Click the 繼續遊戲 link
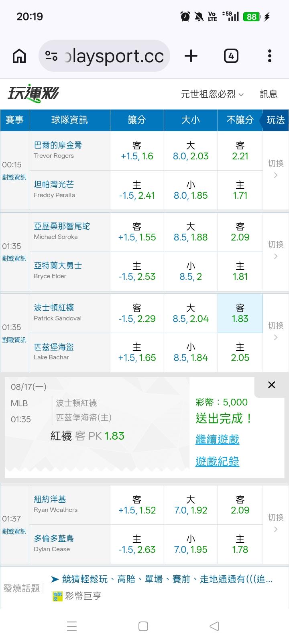 click(217, 439)
